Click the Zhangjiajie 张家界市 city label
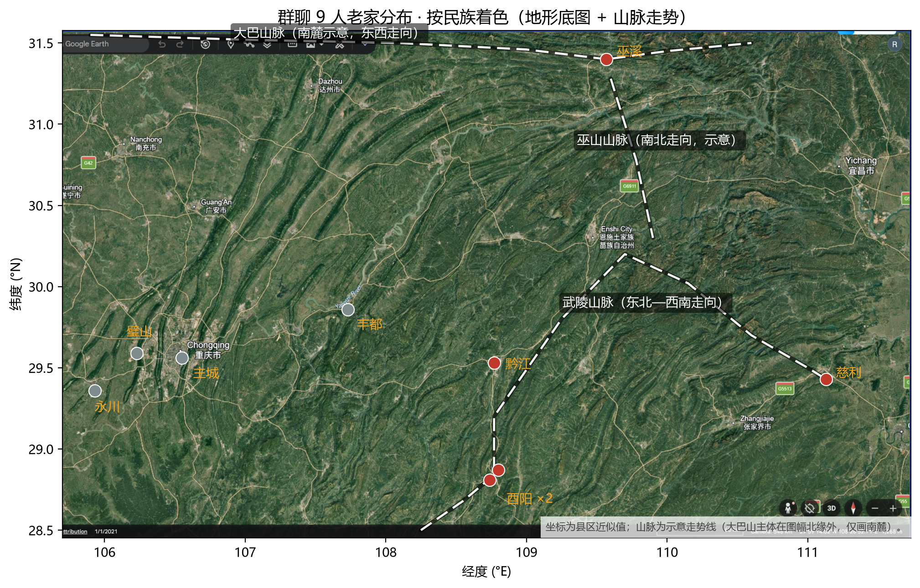Viewport: 920px width, 588px height. point(757,422)
